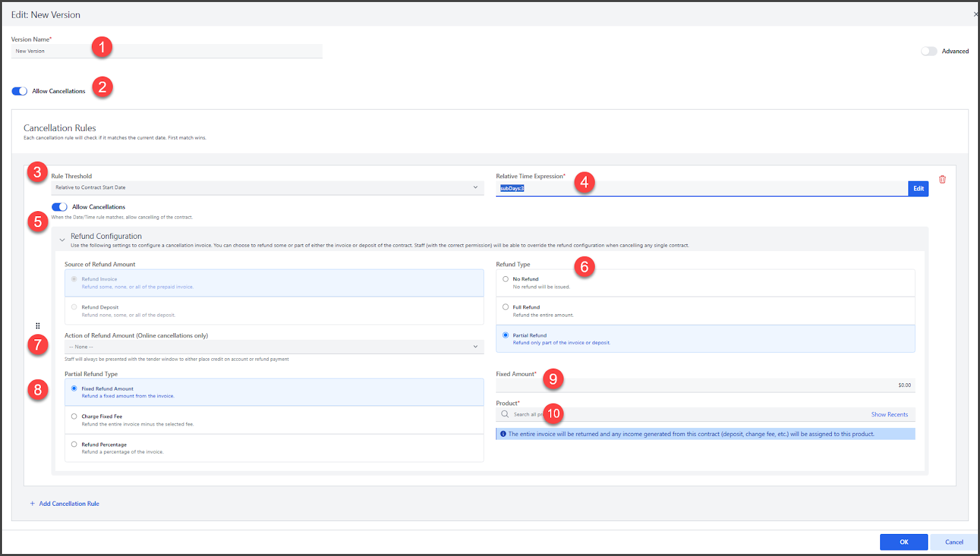Select the No Refund option
980x556 pixels.
point(506,279)
